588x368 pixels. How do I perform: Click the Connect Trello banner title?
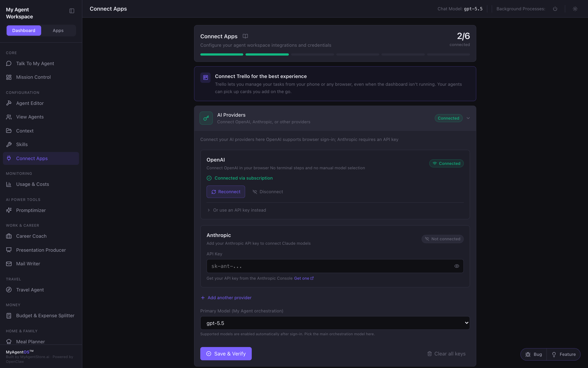tap(261, 76)
